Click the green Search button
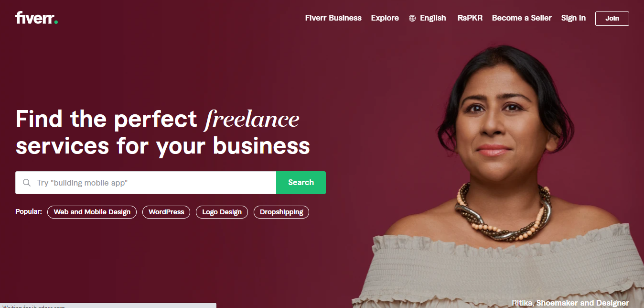Screen dimensions: 644x308 tap(301, 183)
